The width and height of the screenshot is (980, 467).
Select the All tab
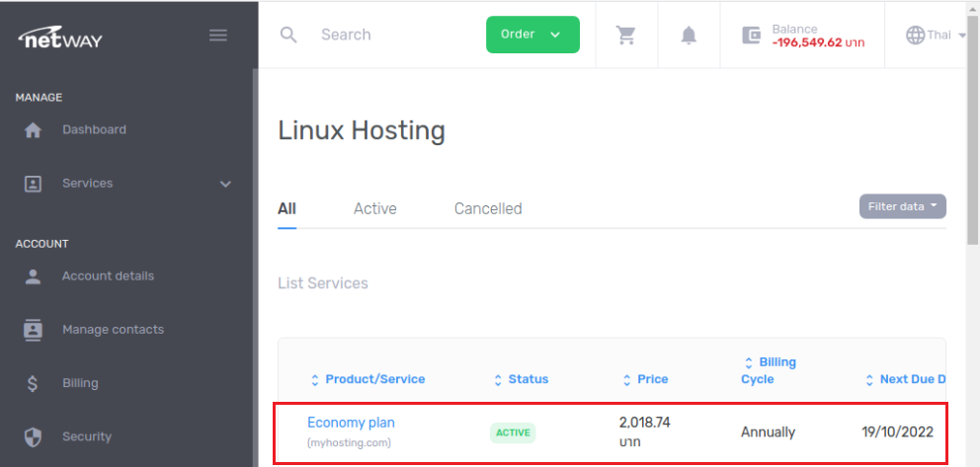(x=286, y=209)
